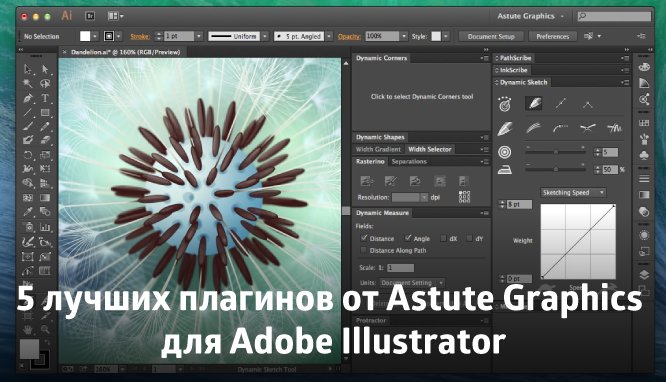The width and height of the screenshot is (666, 382).
Task: Click the stroke weight stepper arrows
Action: click(x=159, y=37)
